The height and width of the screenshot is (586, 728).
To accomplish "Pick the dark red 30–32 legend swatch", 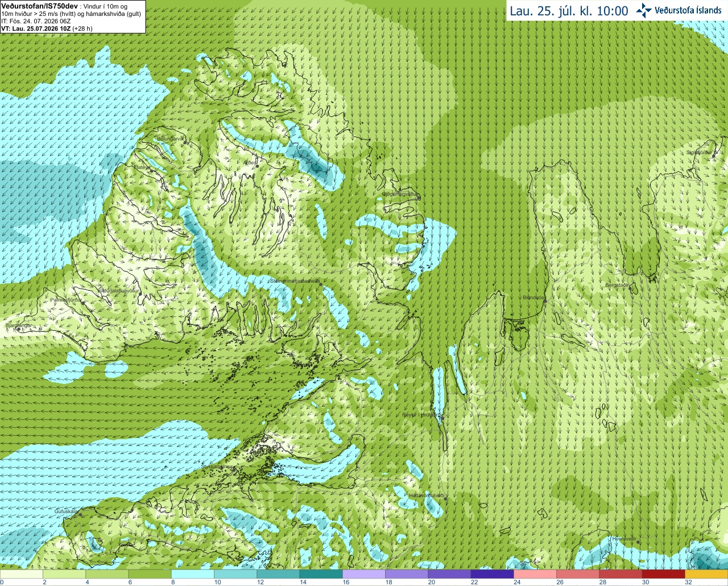I will pyautogui.click(x=664, y=574).
